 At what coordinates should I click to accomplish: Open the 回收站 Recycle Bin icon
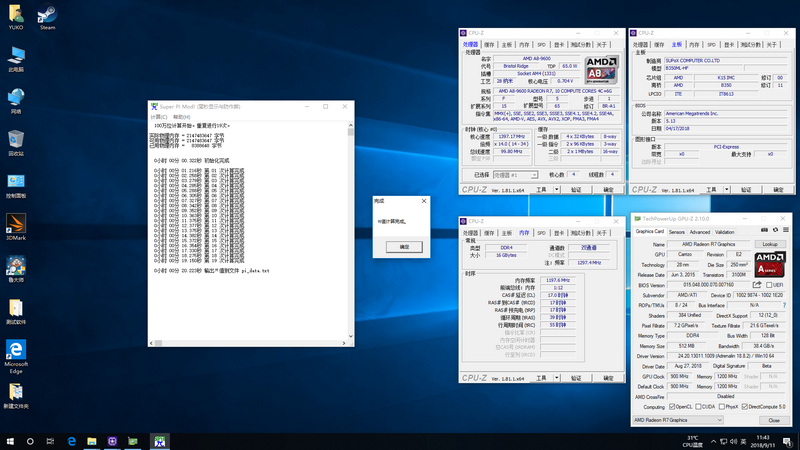point(16,143)
